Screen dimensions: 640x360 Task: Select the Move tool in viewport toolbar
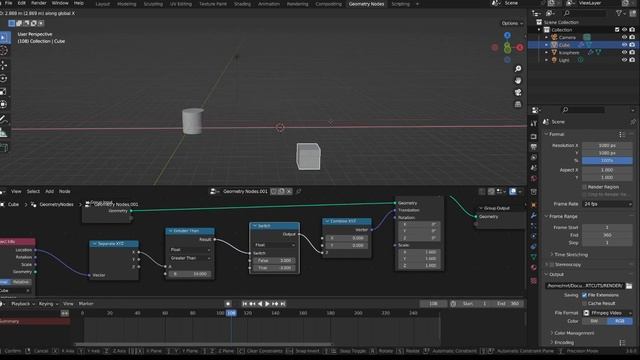(x=4, y=65)
